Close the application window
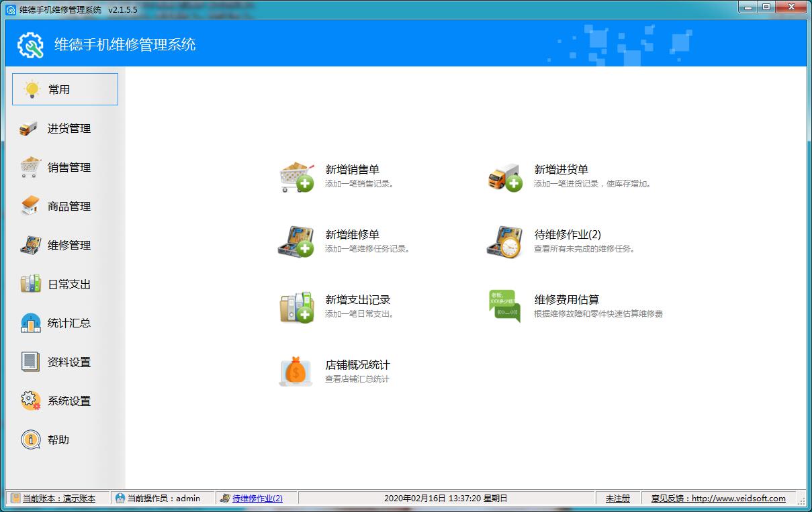Screen dimensions: 812x512 [x=791, y=7]
